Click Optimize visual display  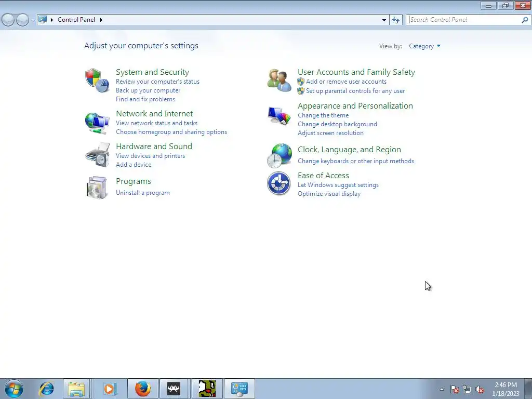pos(329,194)
